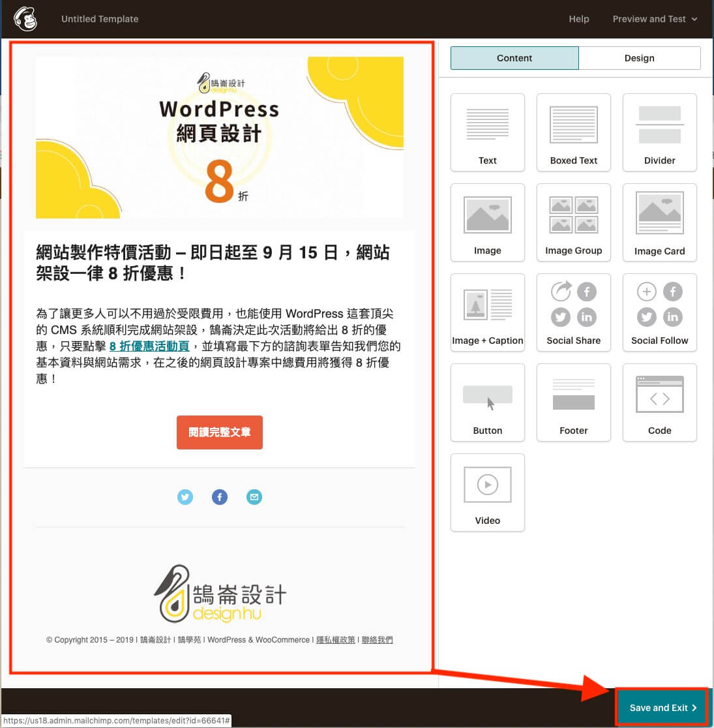Choose the Video content block
The height and width of the screenshot is (728, 714).
(x=488, y=493)
